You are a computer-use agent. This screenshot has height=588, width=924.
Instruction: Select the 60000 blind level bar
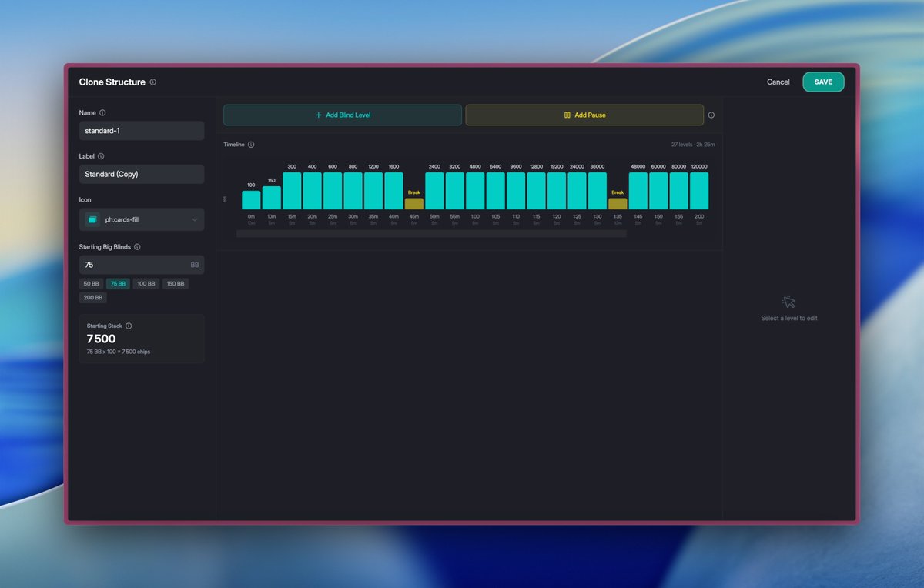pyautogui.click(x=658, y=191)
